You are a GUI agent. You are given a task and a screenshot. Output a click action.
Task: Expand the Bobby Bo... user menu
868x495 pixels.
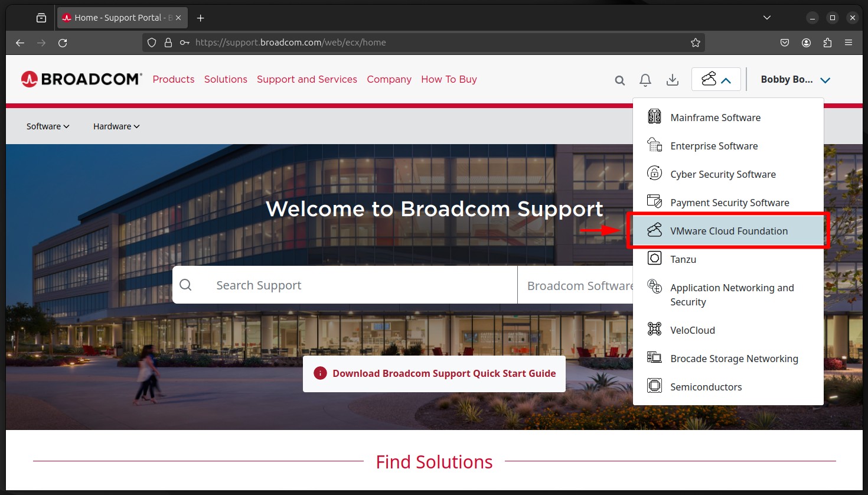click(x=795, y=80)
